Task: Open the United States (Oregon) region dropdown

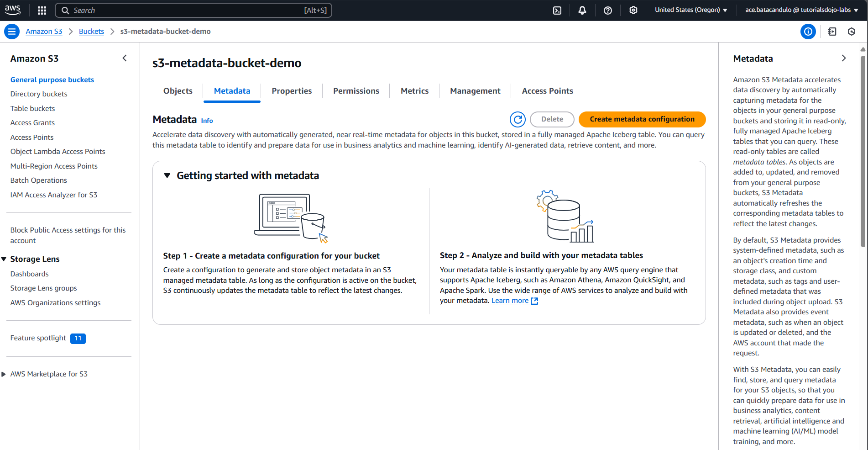Action: 691,10
